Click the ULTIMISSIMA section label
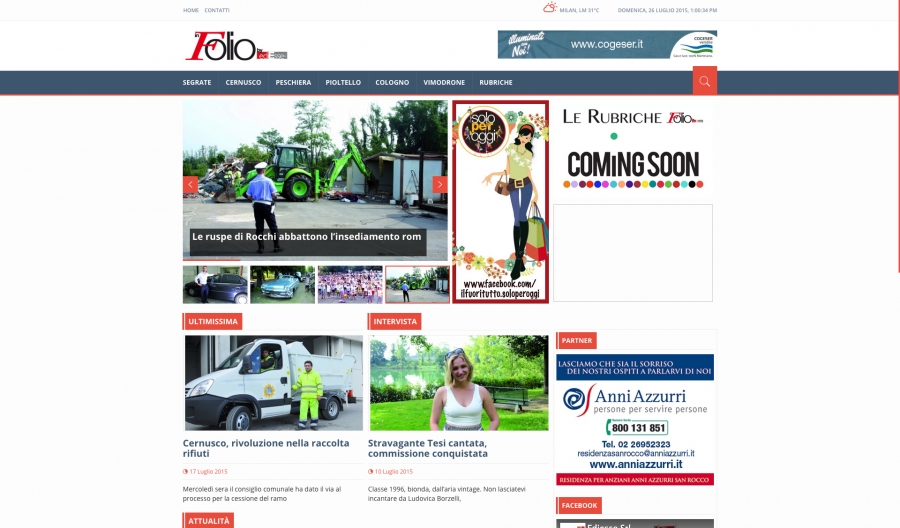Screen dimensions: 900x528 pos(212,321)
